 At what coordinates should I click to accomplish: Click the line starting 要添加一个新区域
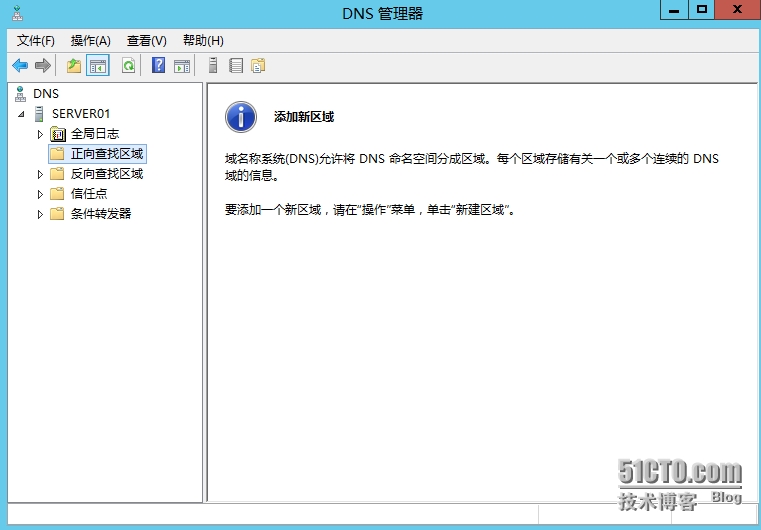point(370,210)
